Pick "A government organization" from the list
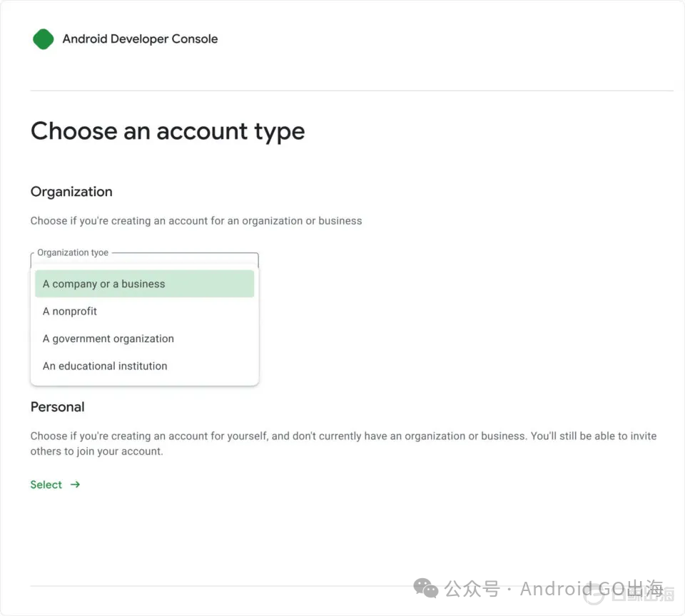The height and width of the screenshot is (616, 685). 108,339
